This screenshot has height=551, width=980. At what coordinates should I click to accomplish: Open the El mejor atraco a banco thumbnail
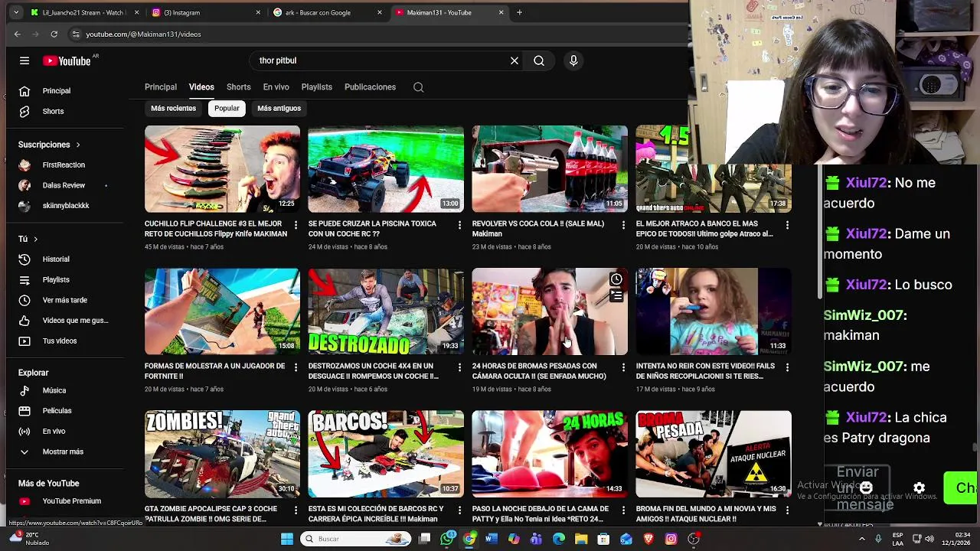click(x=714, y=169)
